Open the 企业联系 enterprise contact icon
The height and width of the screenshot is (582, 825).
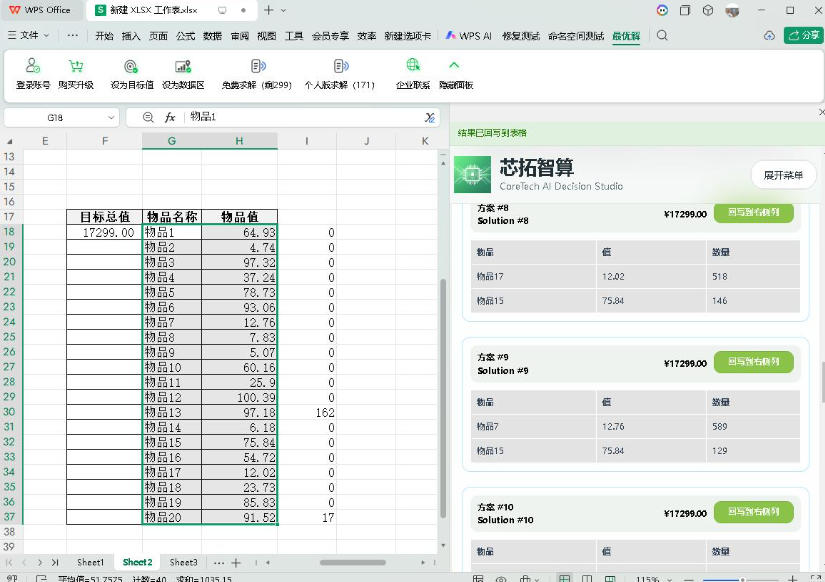(413, 65)
